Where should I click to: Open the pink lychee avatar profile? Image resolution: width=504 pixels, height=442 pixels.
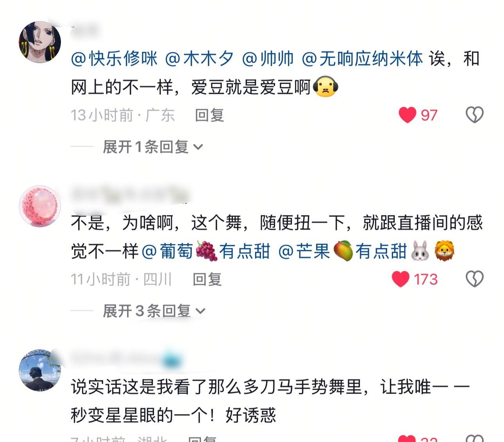40,206
